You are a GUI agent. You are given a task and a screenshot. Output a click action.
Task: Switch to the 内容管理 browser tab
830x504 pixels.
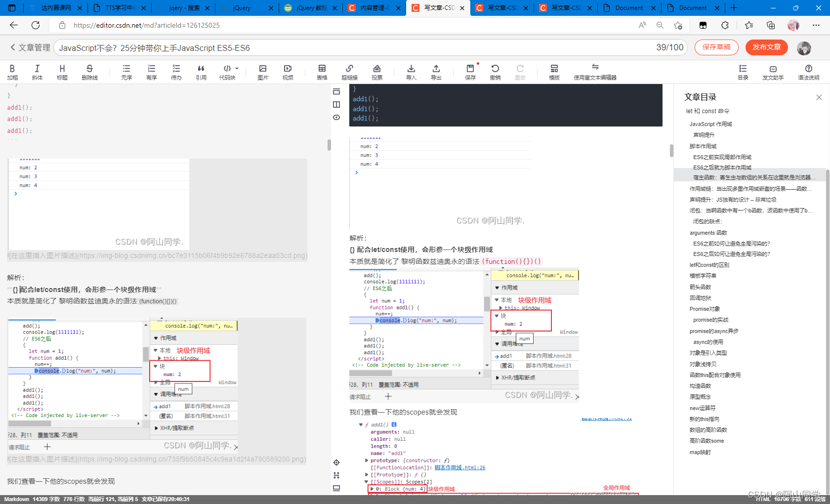pyautogui.click(x=375, y=8)
